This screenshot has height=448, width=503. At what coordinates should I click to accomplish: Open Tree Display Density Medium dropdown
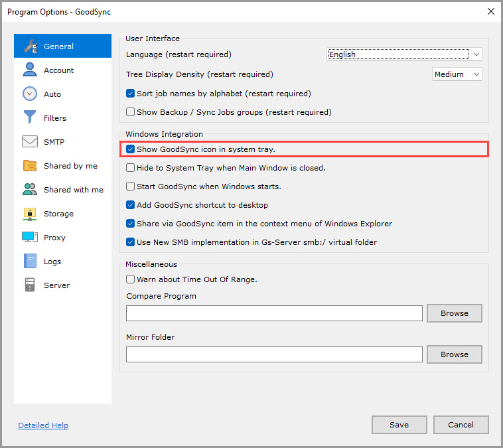(x=457, y=74)
